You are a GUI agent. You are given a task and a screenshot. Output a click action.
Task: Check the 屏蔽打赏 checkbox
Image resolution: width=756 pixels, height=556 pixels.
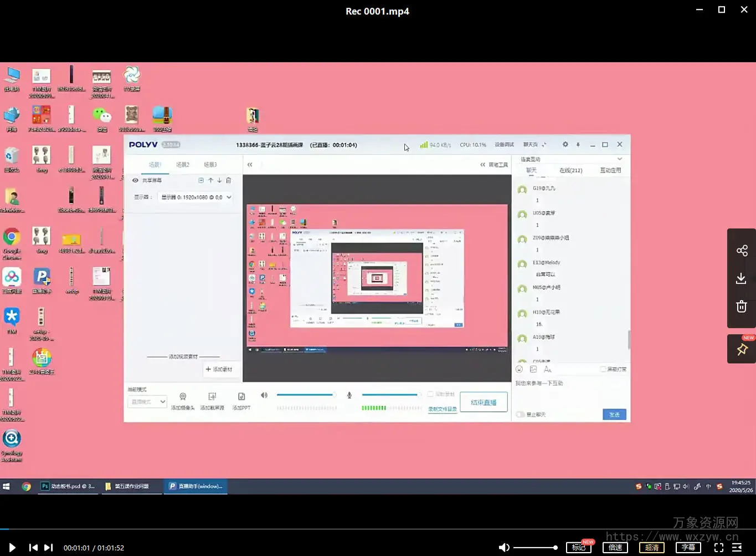[x=603, y=369]
